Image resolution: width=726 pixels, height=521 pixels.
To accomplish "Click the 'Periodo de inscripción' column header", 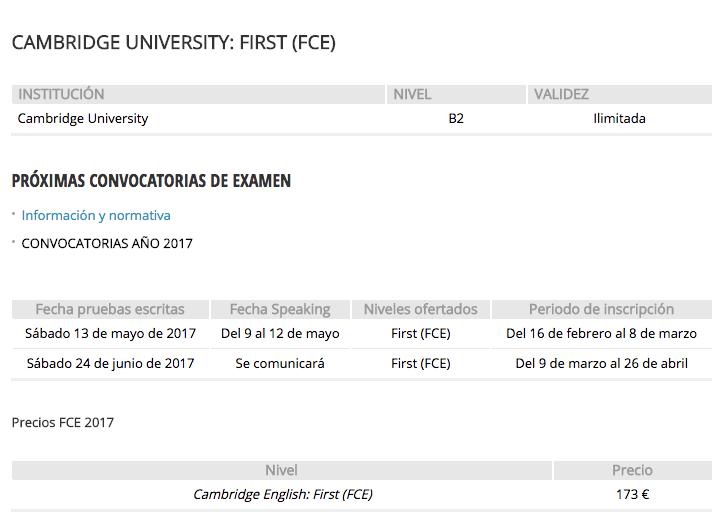I will 601,309.
